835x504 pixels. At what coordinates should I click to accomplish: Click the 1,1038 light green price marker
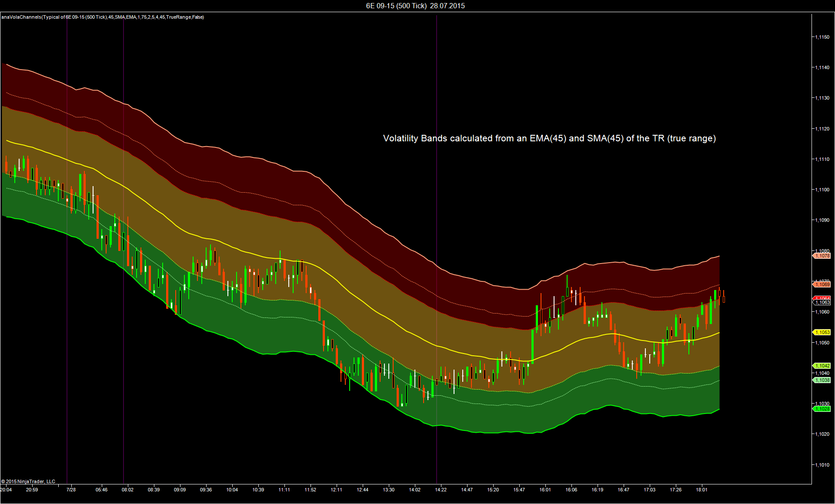(822, 380)
